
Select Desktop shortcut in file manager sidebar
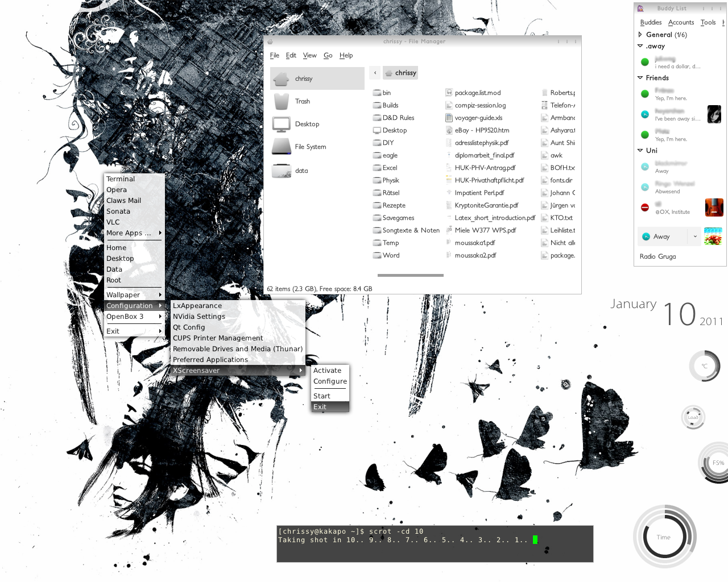[317, 124]
